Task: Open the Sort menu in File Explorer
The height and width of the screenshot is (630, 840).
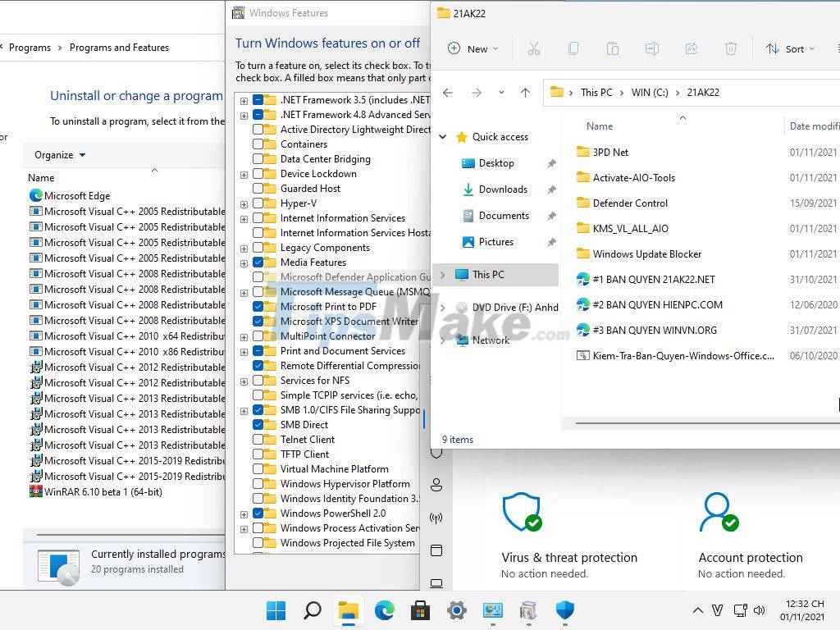Action: (x=791, y=48)
